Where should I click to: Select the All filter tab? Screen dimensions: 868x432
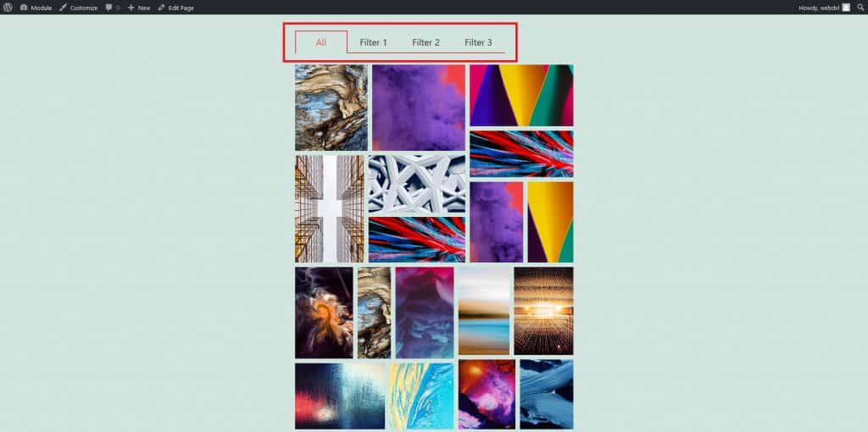pos(321,42)
